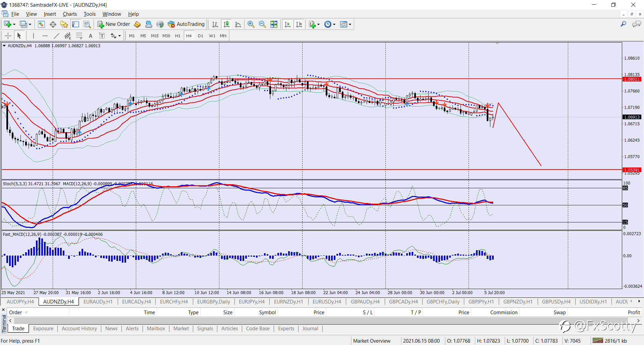The height and width of the screenshot is (345, 644).
Task: Select the Cursor arrow tool
Action: 19,36
